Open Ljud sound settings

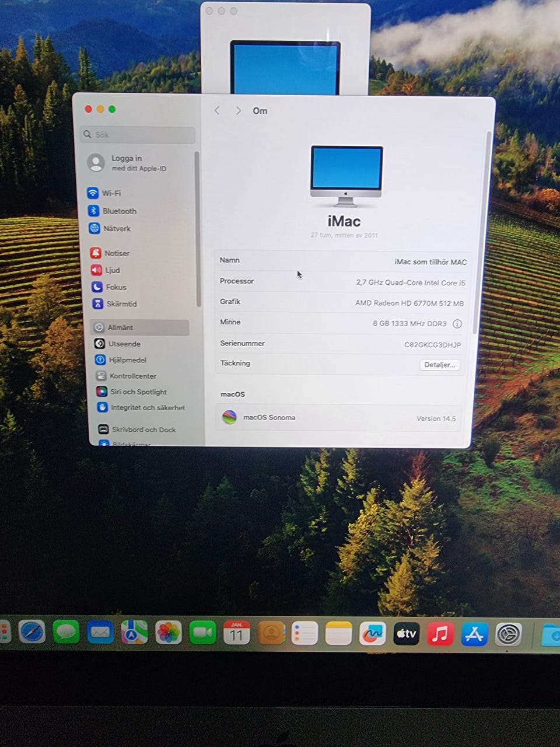click(106, 270)
